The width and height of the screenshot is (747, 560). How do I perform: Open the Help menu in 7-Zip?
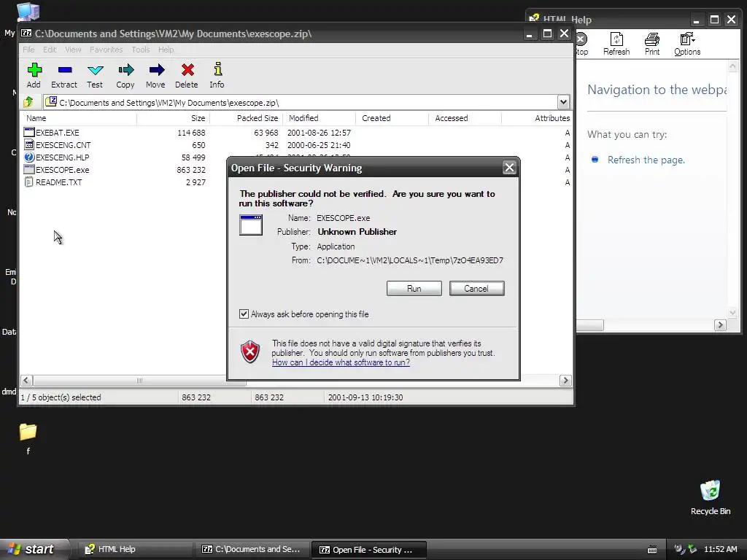[166, 50]
